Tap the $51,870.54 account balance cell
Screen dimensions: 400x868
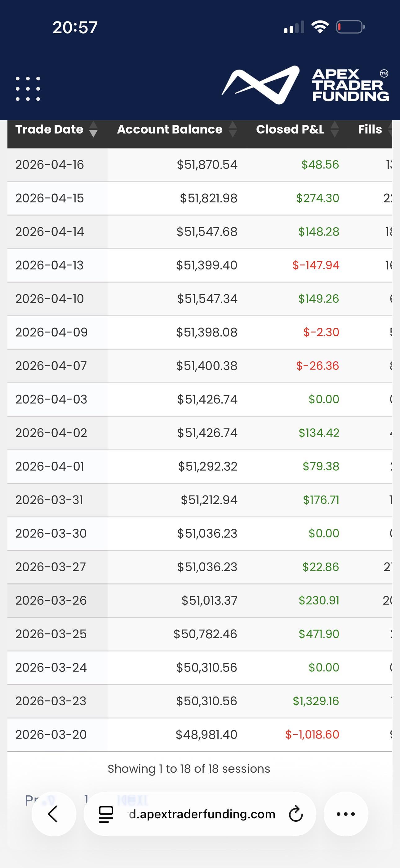tap(207, 165)
